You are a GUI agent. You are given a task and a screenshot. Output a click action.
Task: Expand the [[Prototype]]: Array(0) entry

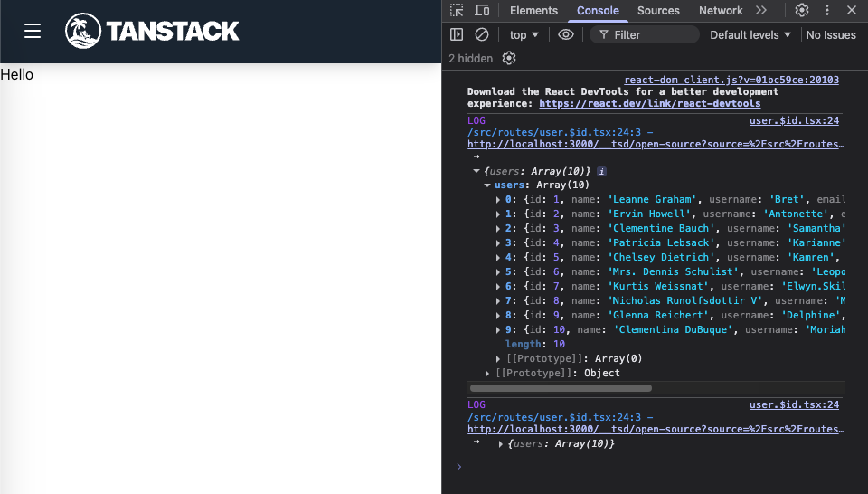tap(498, 359)
